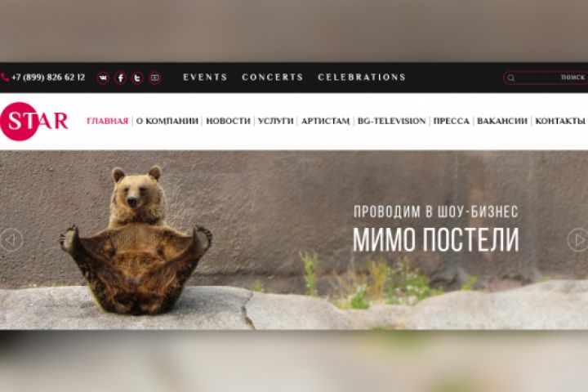Open the О КОМПАНИИ menu item

[167, 121]
